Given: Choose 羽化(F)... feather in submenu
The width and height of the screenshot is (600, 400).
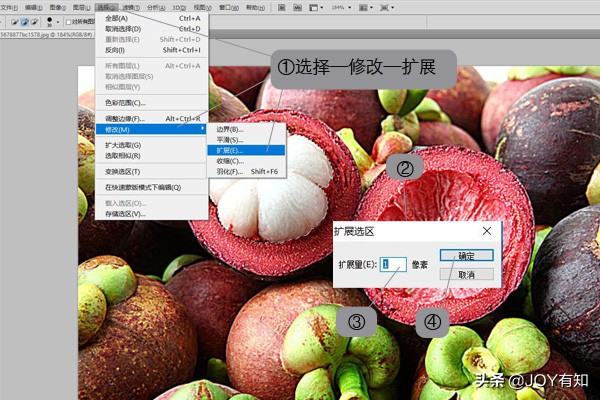Looking at the screenshot, I should tap(246, 171).
